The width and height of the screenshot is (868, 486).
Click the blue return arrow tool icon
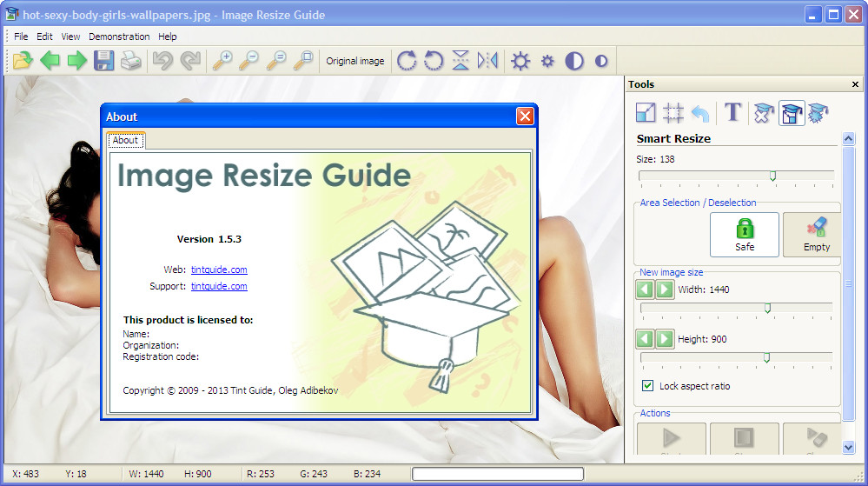point(700,114)
